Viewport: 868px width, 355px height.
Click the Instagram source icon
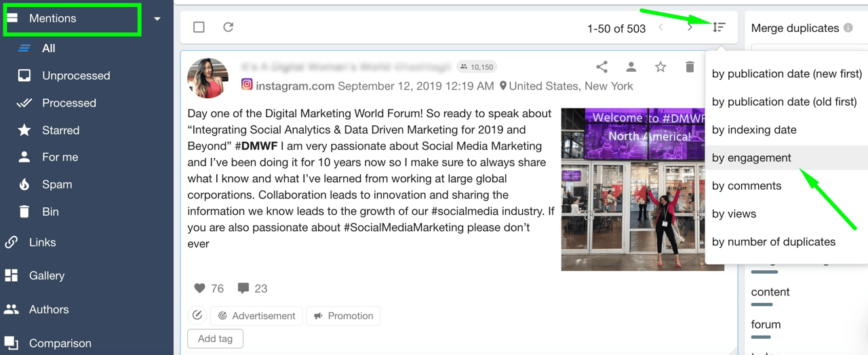[248, 85]
